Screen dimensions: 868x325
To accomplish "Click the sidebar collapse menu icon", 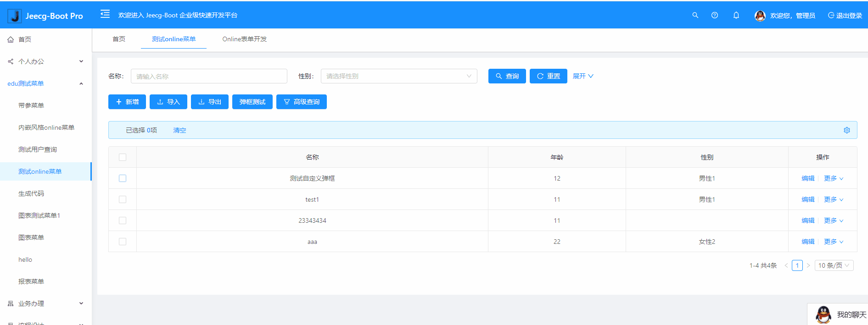I will point(105,14).
